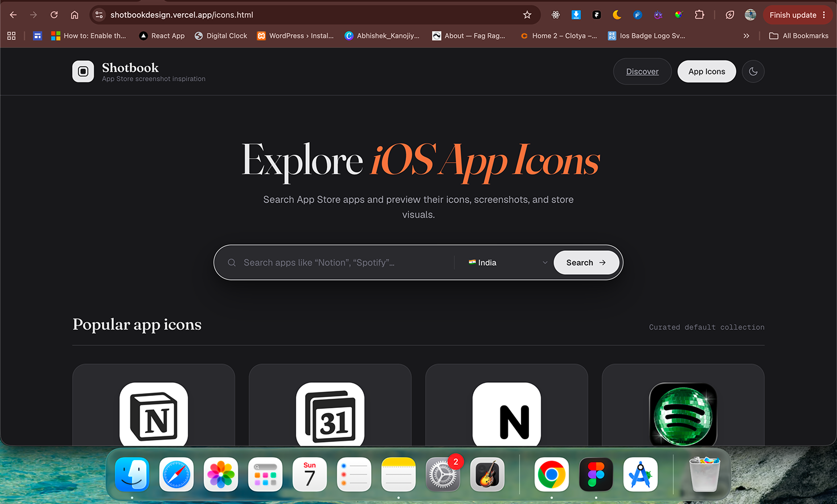The width and height of the screenshot is (837, 504).
Task: Reload the current page
Action: (54, 15)
